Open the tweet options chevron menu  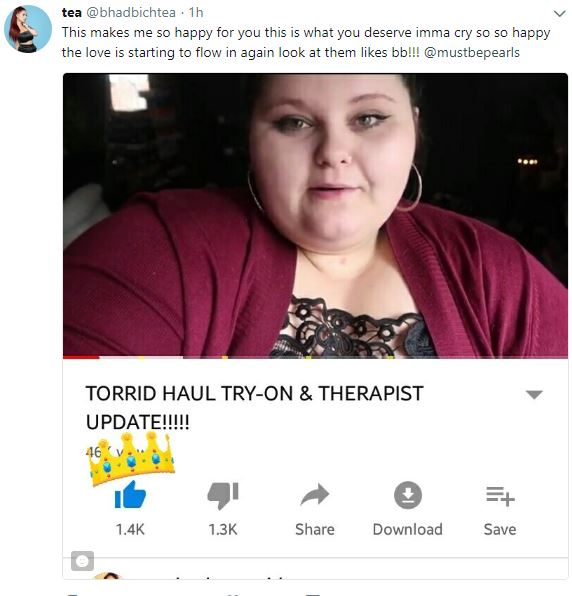point(559,14)
